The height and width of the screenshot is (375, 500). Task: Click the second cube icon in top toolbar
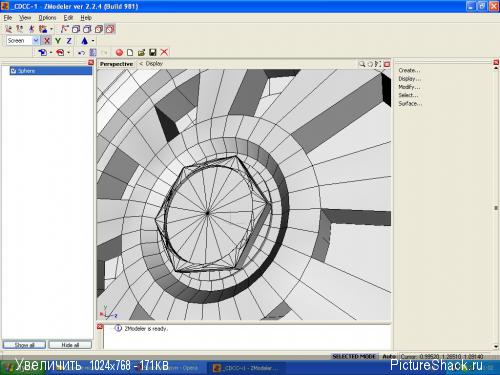(x=87, y=29)
